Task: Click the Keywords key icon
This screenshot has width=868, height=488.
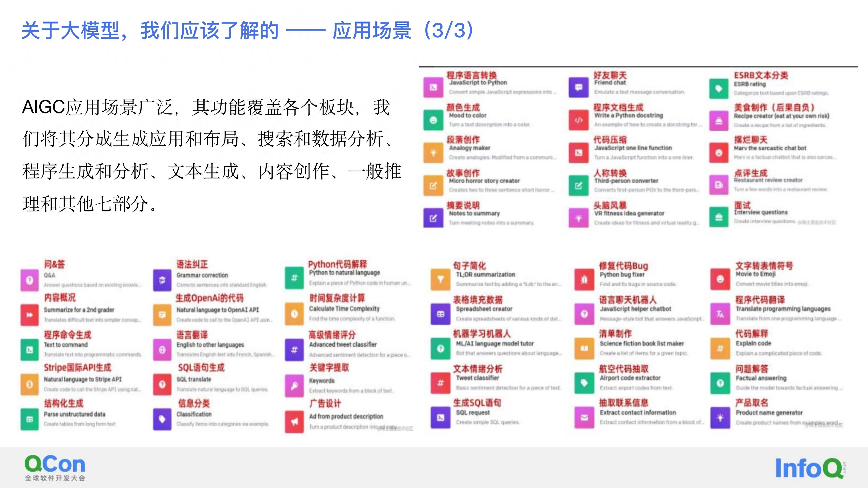Action: [294, 386]
